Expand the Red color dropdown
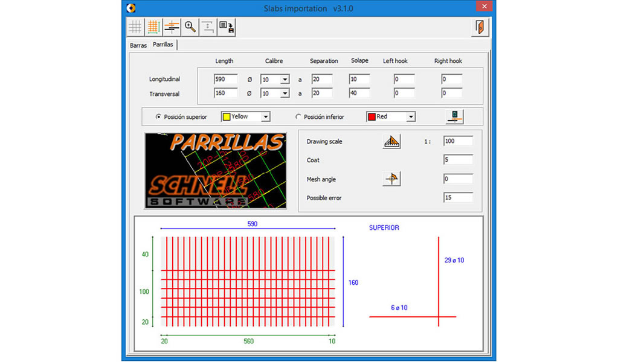 411,117
